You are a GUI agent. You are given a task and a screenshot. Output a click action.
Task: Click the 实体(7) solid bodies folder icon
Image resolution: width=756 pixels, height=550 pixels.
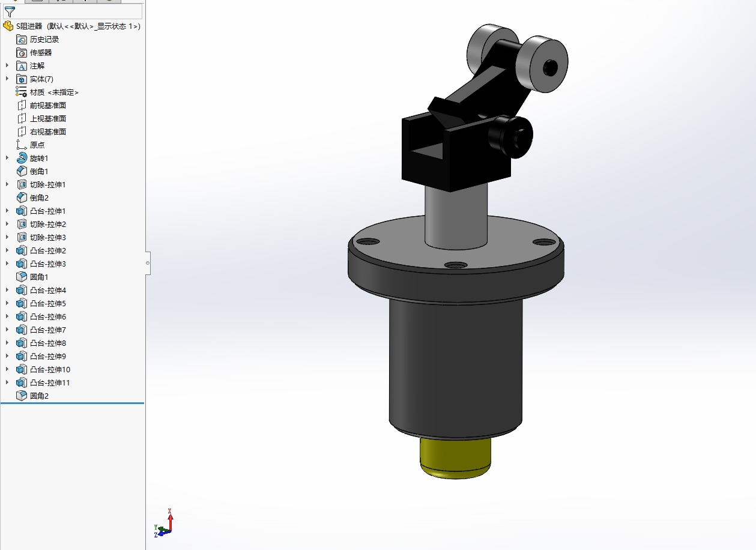click(x=22, y=79)
